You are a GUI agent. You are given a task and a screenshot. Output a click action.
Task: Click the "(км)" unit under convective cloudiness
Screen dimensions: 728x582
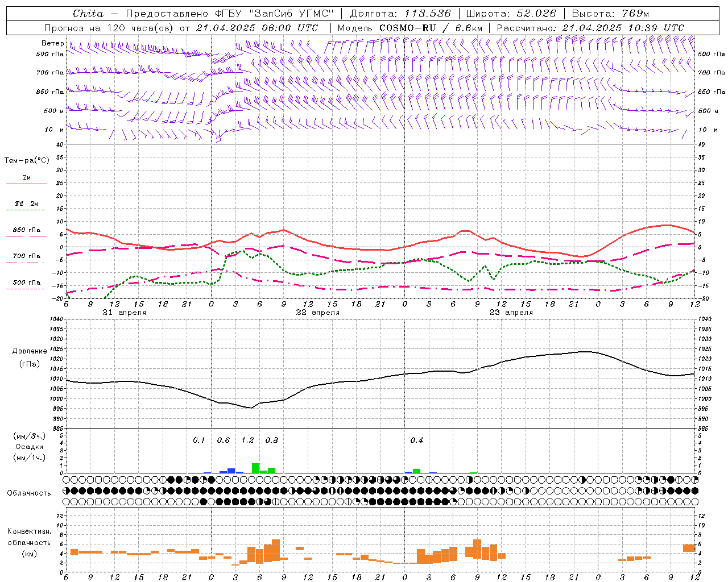pyautogui.click(x=29, y=554)
